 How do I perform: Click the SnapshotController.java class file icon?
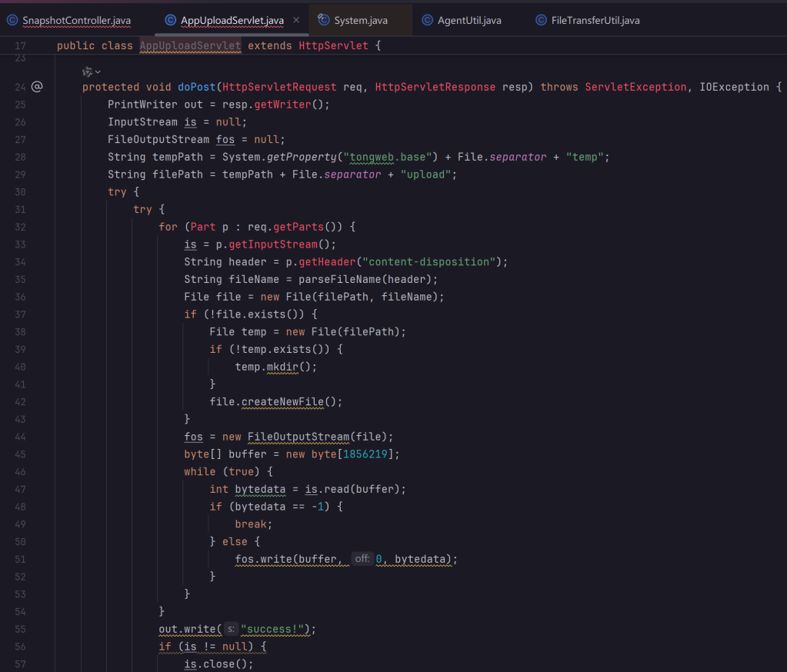(12, 20)
